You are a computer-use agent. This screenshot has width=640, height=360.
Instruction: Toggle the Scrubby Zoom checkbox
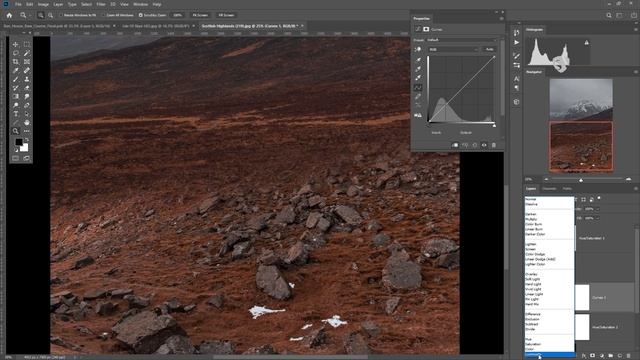pos(140,15)
